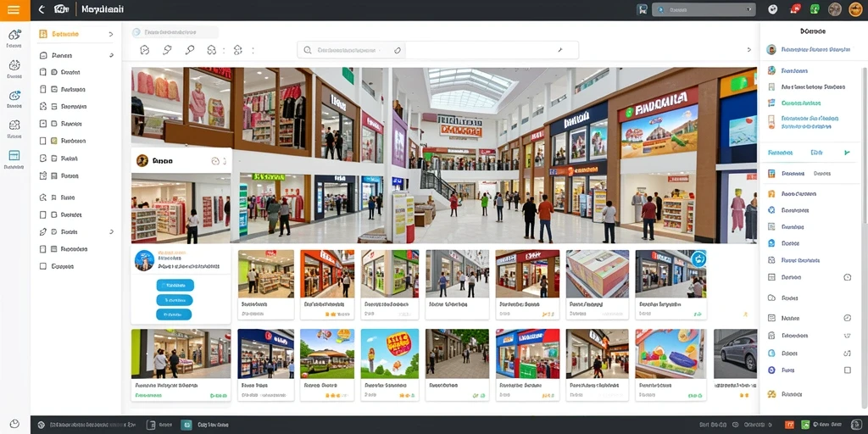Open the orange round avatar at top right corner

coord(855,9)
